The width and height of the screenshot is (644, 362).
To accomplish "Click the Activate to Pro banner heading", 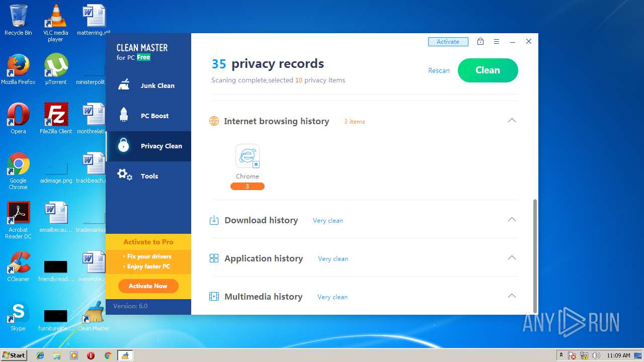I will coord(148,242).
